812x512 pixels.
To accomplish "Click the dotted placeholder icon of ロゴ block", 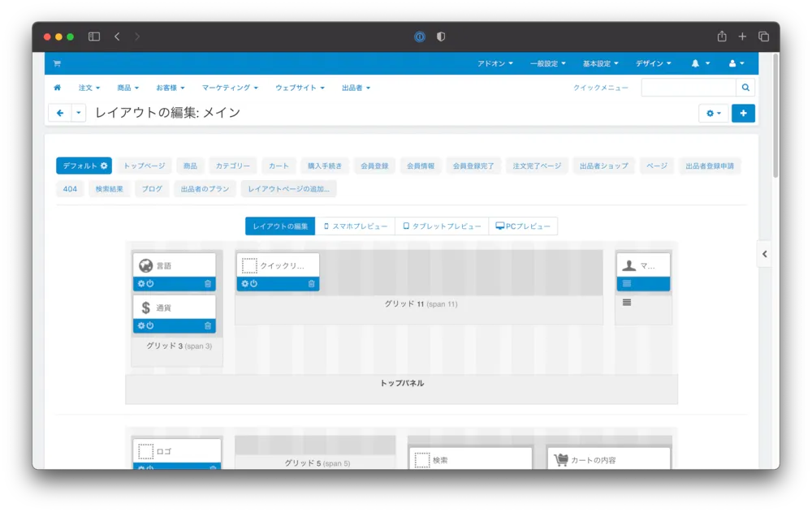I will [x=146, y=451].
